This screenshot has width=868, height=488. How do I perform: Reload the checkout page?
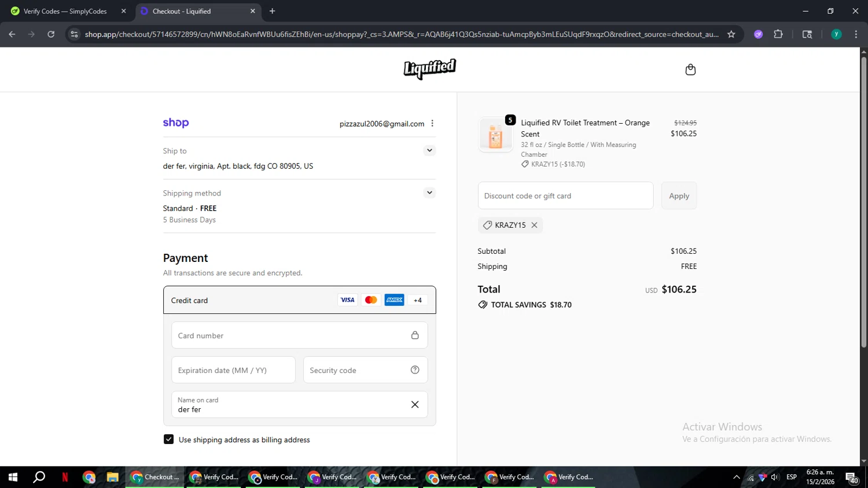pyautogui.click(x=51, y=34)
